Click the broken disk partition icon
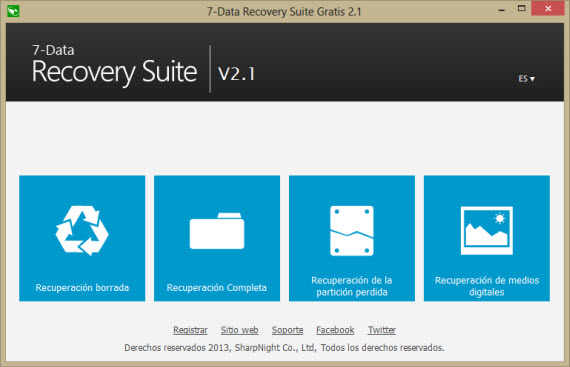This screenshot has width=570, height=367. (x=352, y=231)
